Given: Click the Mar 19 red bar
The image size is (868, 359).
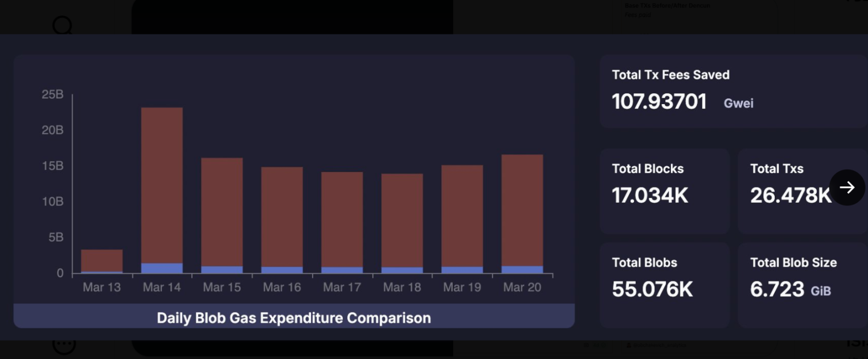Looking at the screenshot, I should 462,215.
